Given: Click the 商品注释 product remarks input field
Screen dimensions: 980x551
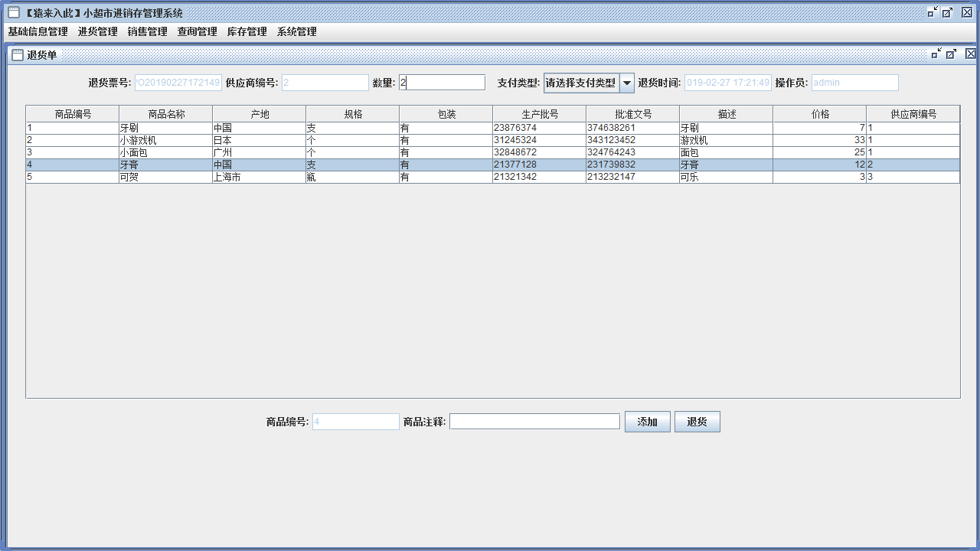Looking at the screenshot, I should point(534,421).
